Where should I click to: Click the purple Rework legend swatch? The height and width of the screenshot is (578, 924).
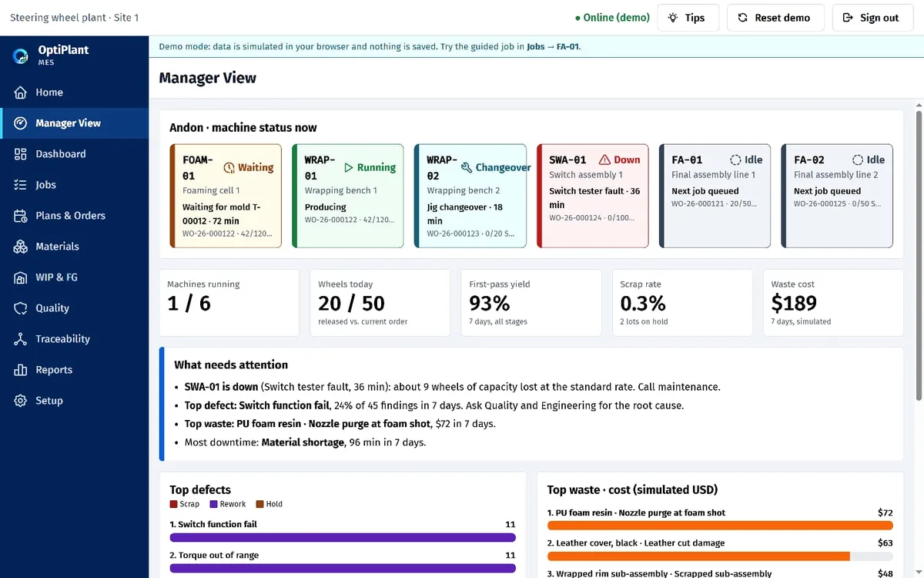(213, 504)
